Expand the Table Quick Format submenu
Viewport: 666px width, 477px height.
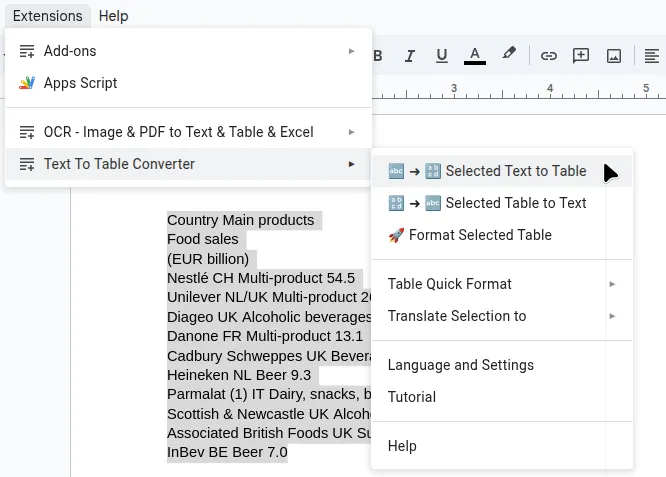(x=612, y=284)
